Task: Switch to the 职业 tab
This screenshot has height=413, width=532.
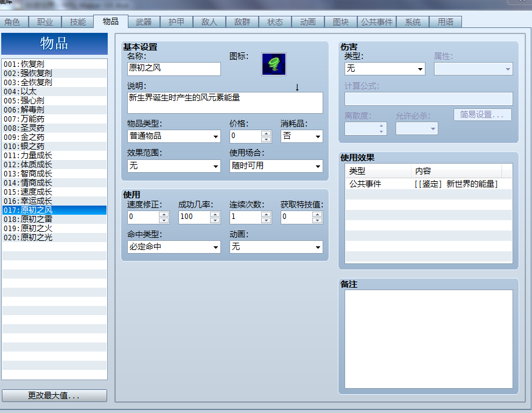Action: coord(45,22)
